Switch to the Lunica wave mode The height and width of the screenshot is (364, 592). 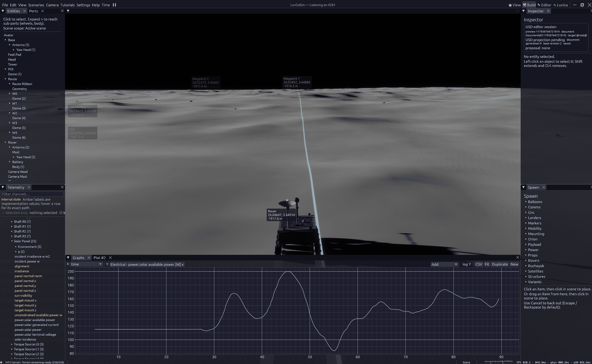pos(560,5)
